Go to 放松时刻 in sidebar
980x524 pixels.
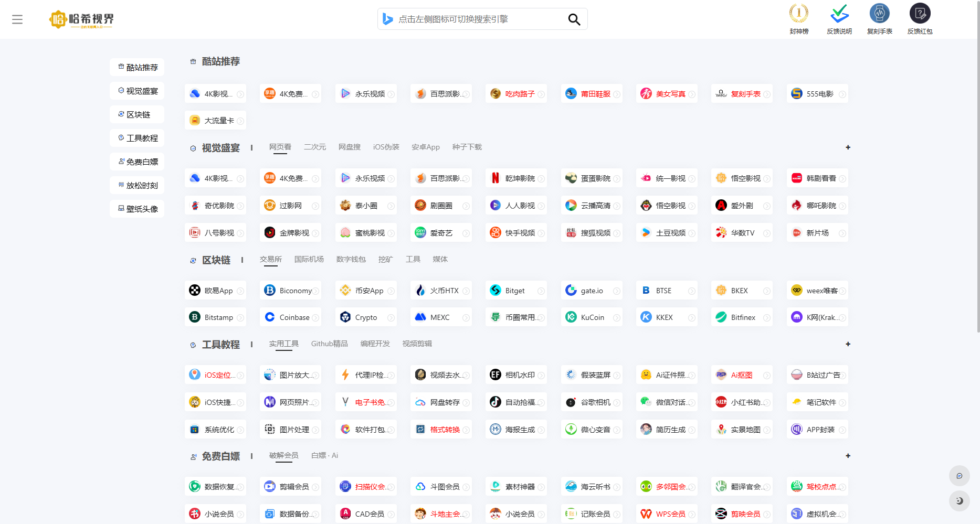[138, 185]
